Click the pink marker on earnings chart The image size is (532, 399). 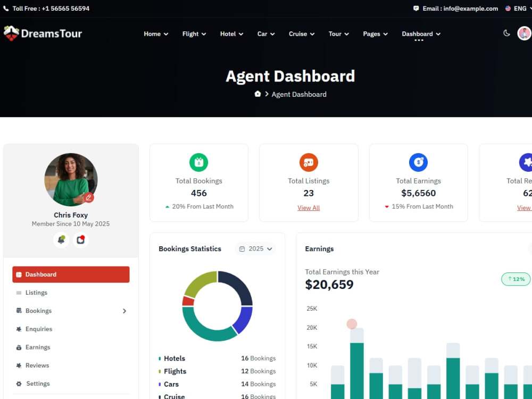pyautogui.click(x=352, y=324)
